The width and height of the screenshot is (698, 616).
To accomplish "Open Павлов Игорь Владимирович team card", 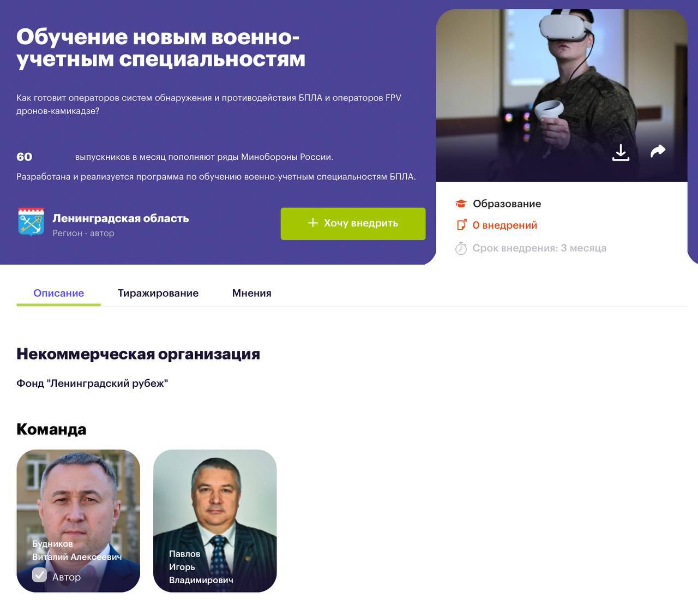I will coord(215,521).
